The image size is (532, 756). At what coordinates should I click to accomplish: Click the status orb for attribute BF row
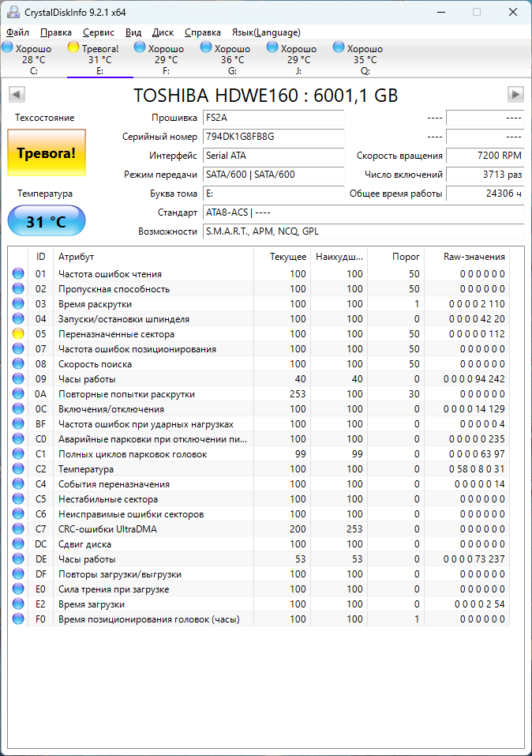(x=18, y=423)
